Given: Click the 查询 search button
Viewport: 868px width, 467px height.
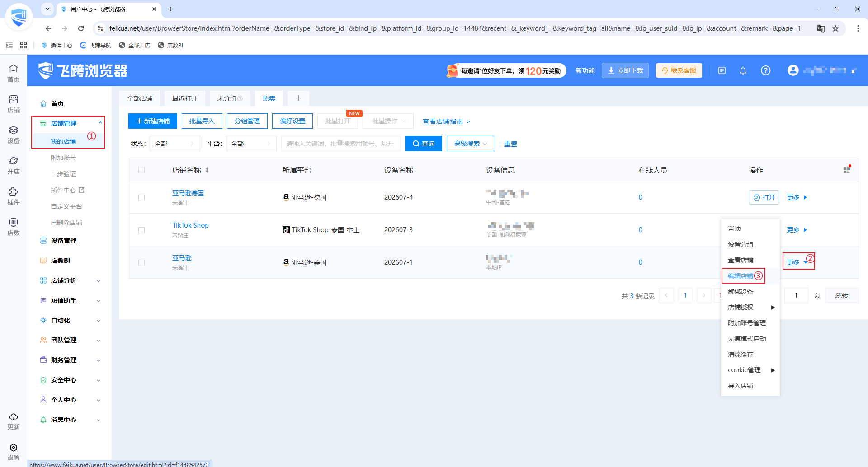Looking at the screenshot, I should (424, 144).
